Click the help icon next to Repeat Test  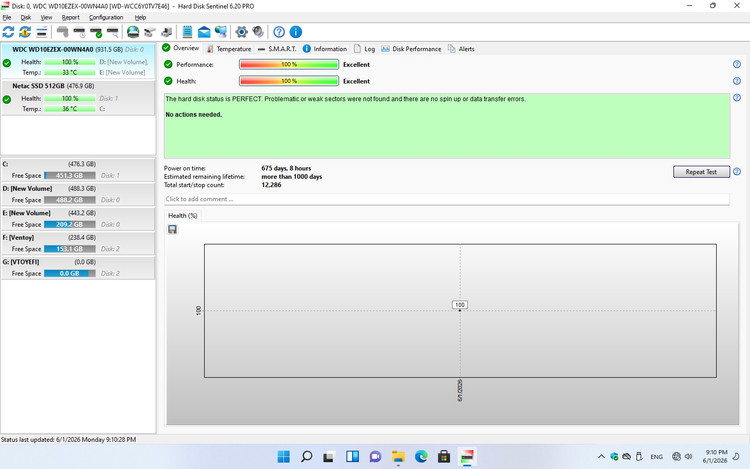pyautogui.click(x=737, y=172)
